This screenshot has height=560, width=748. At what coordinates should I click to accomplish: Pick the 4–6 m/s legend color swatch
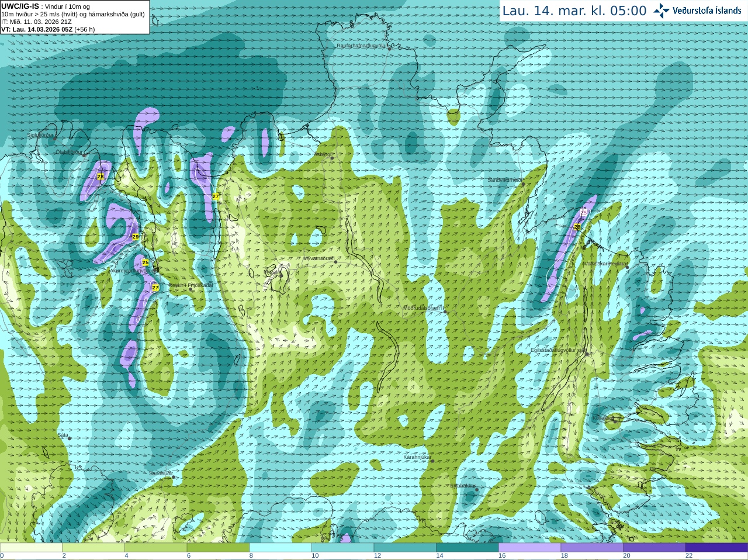pos(155,548)
